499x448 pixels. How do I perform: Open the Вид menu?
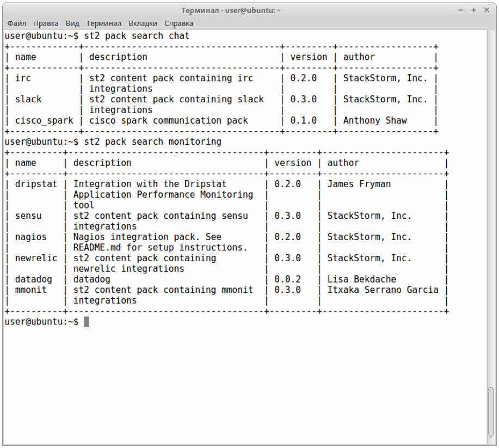coord(72,23)
